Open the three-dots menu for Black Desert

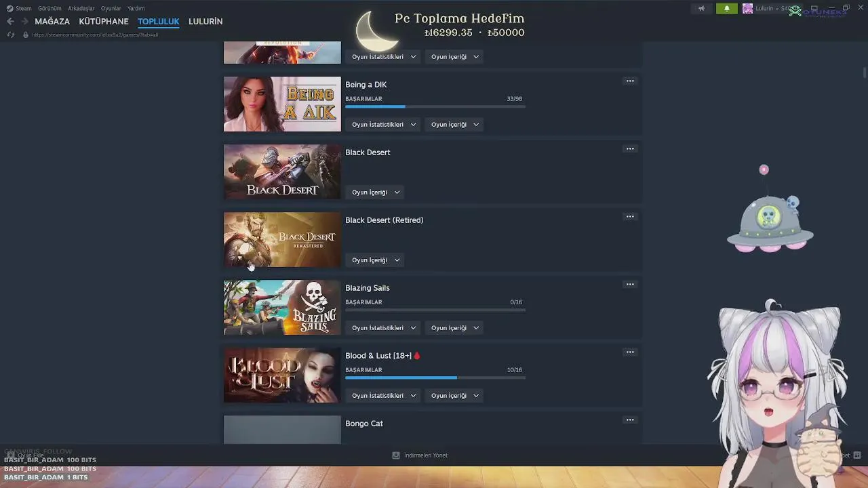(630, 149)
